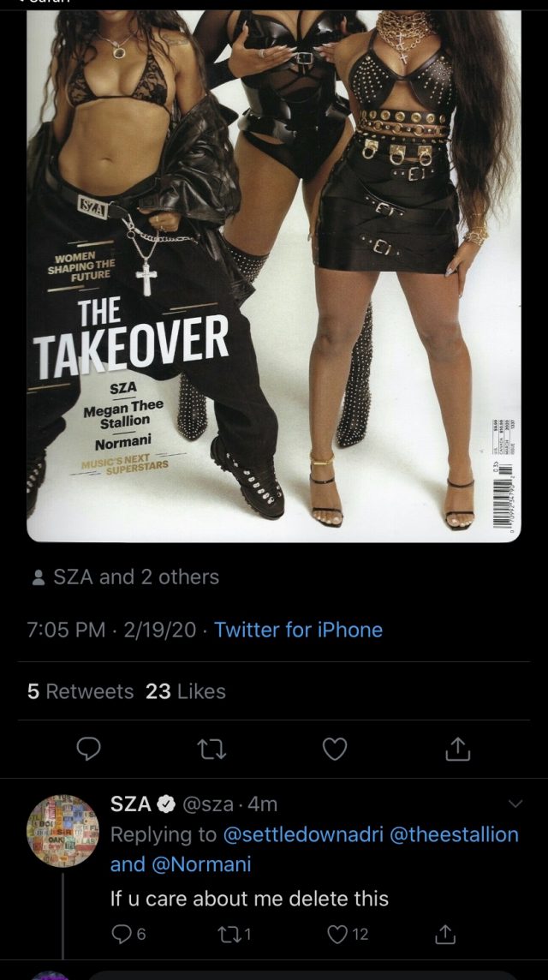
Task: View the 5 Retweets list
Action: tap(80, 691)
